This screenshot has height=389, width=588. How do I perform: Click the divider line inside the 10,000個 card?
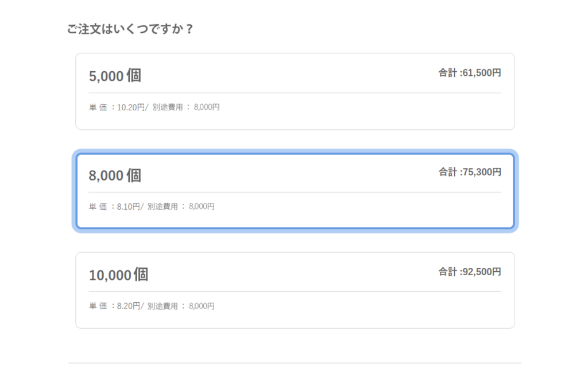pos(294,291)
